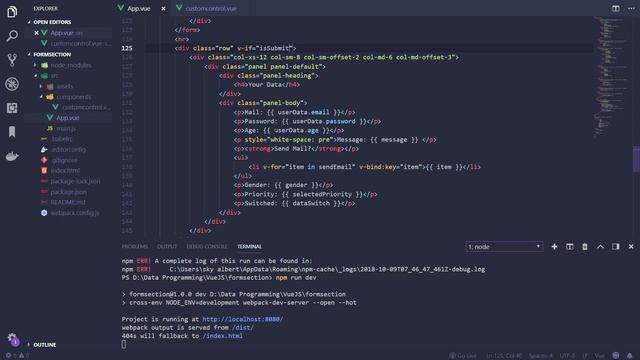Screen dimensions: 640x360
Task: Close the terminal panel
Action: pos(631,247)
